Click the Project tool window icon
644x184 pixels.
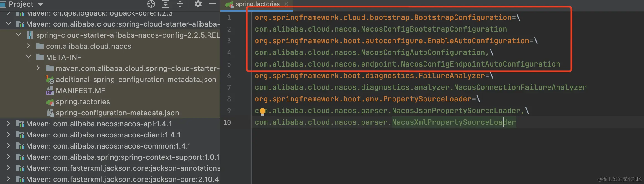point(3,4)
